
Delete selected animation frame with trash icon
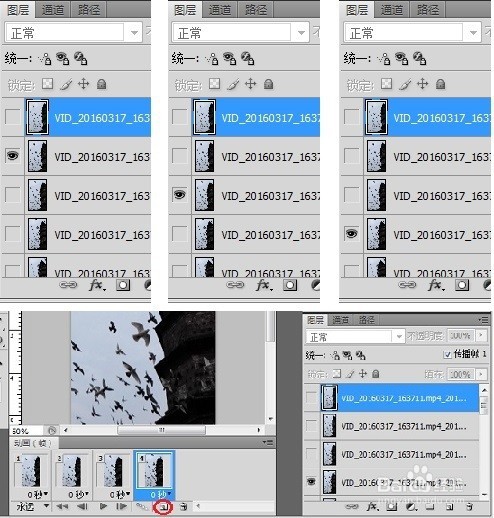[183, 507]
